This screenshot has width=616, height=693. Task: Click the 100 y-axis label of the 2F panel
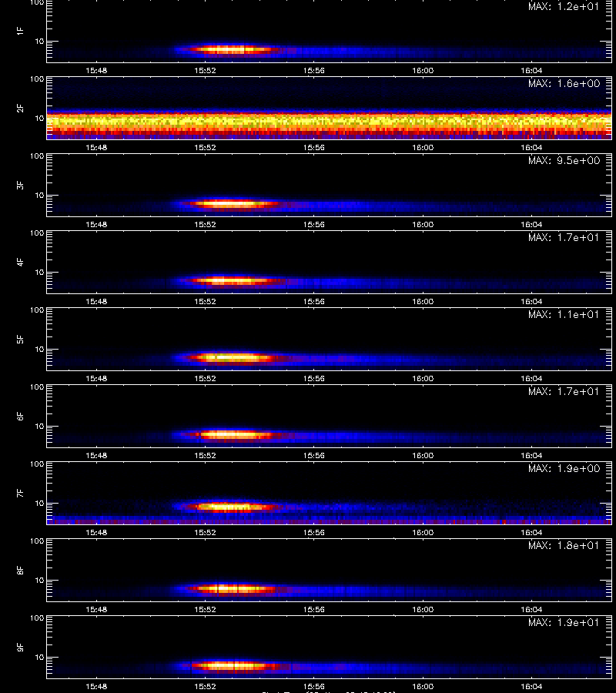click(x=37, y=79)
